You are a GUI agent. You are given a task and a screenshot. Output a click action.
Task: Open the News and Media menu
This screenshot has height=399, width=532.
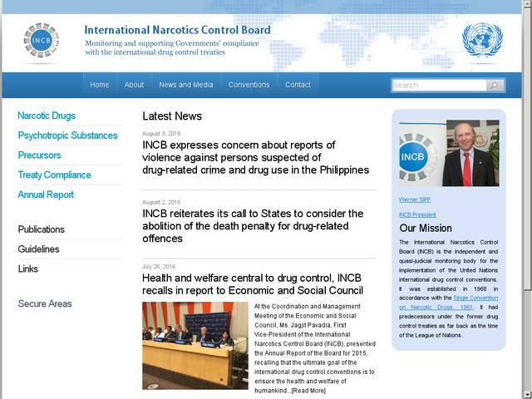pos(186,85)
